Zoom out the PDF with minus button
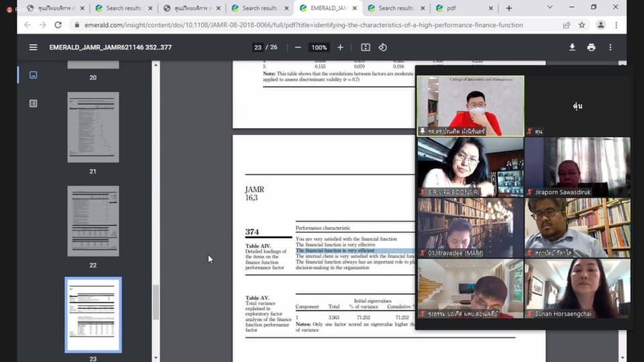The image size is (644, 362). 298,48
